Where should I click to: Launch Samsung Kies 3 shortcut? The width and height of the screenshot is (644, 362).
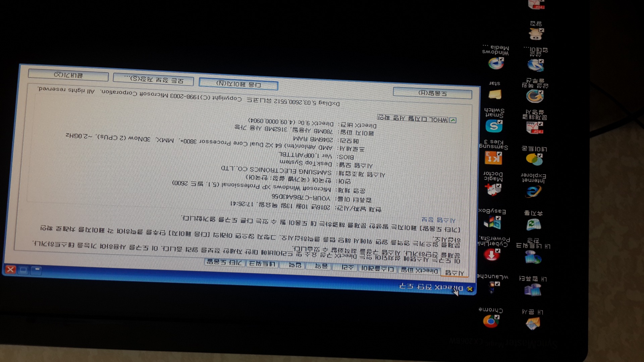pos(493,158)
